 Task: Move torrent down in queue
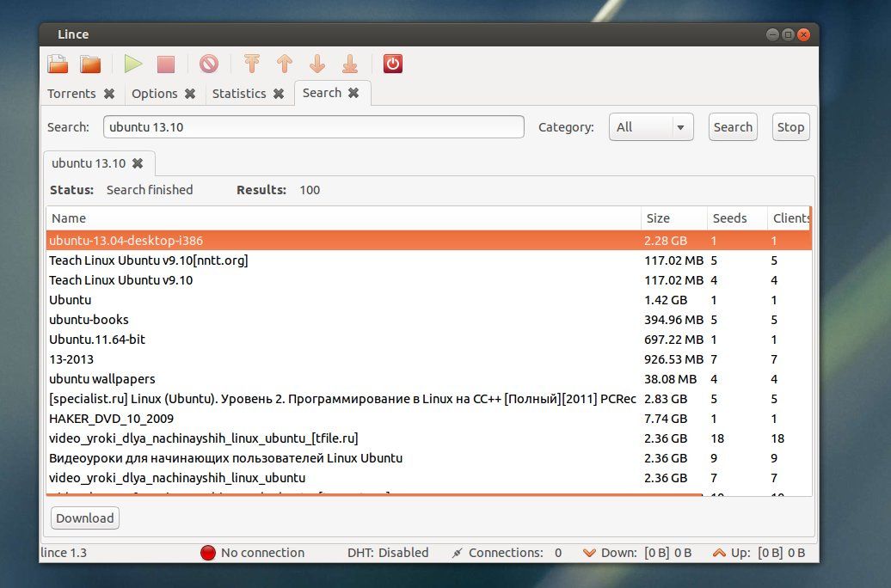(317, 64)
